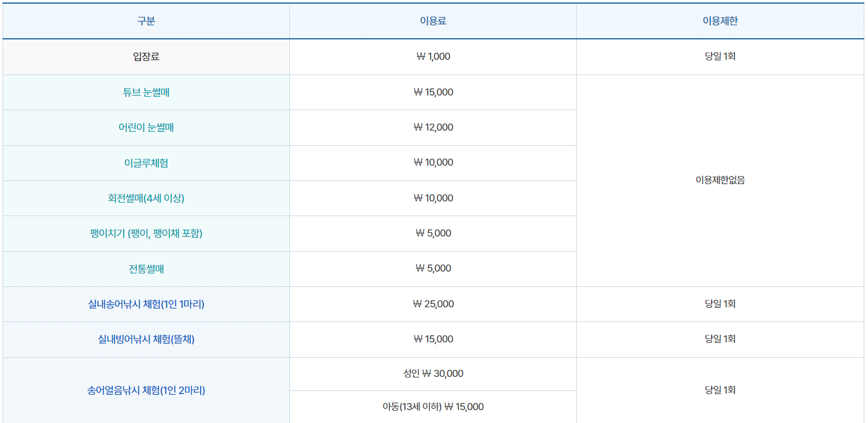Click the 성인 ₩ 30,000 price cell
Image resolution: width=868 pixels, height=423 pixels.
(432, 374)
